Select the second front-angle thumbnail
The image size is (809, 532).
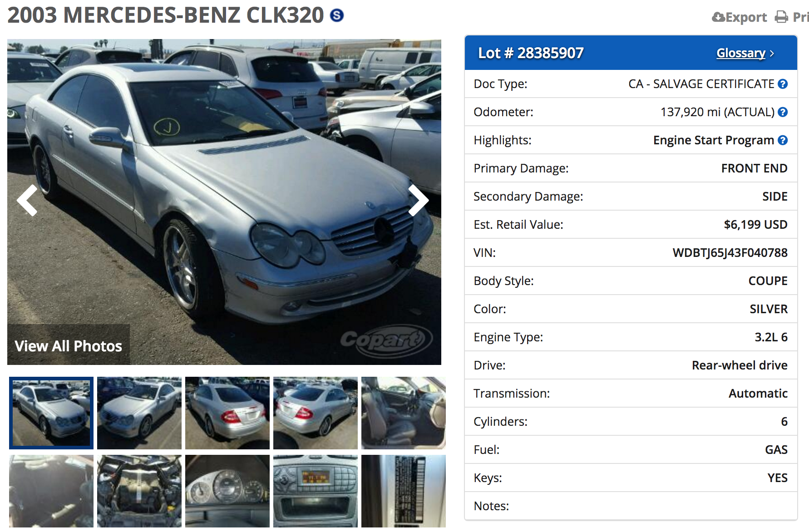pyautogui.click(x=139, y=413)
